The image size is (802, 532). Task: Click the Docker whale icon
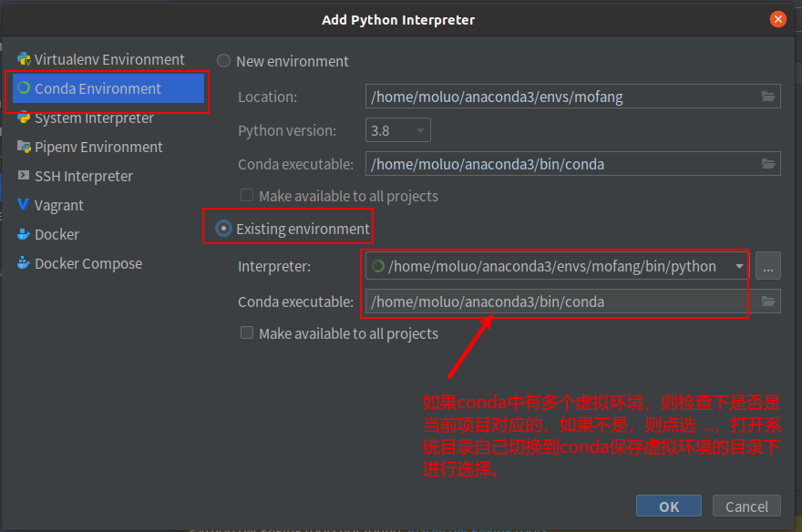pyautogui.click(x=24, y=234)
